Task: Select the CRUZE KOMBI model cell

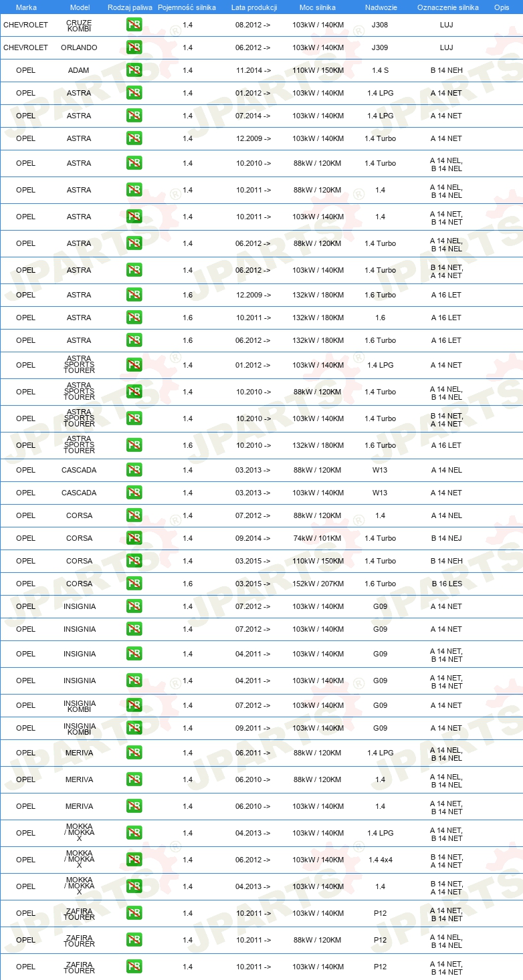Action: click(x=79, y=25)
